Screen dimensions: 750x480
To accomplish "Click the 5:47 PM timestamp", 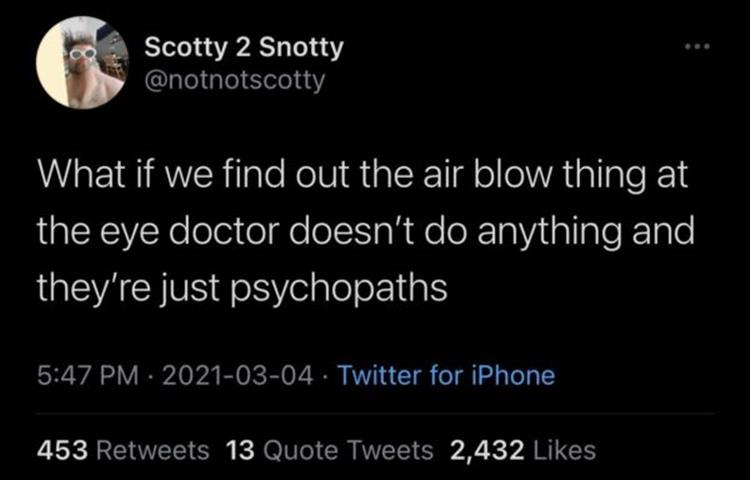I will point(88,375).
